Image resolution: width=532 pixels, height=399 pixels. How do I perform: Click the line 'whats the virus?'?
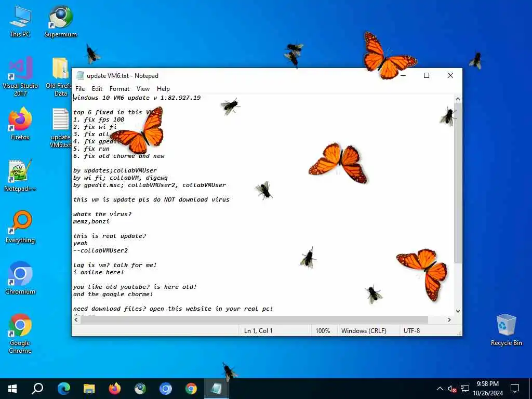(x=102, y=214)
